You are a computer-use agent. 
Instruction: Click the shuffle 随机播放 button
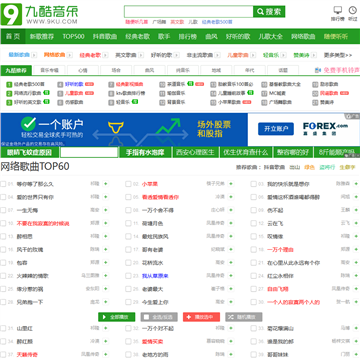pos(244,317)
